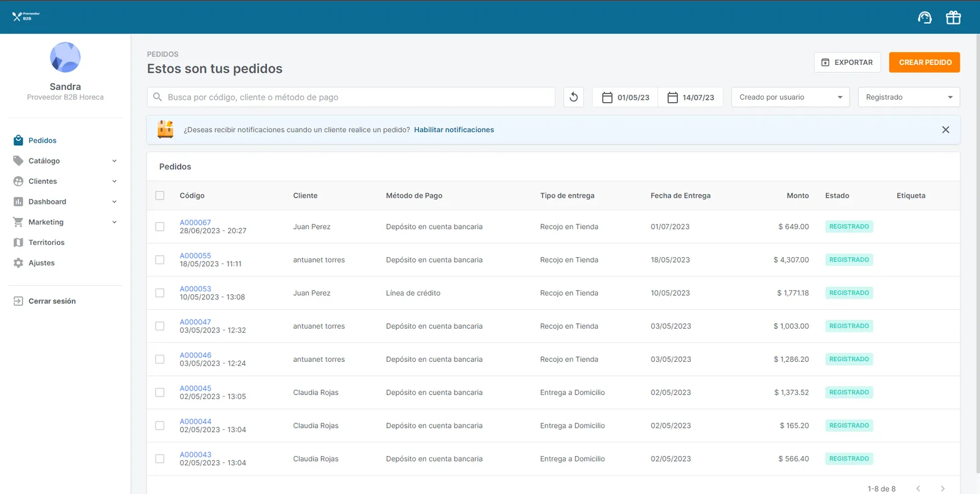Open the Registrado status dropdown
This screenshot has width=980, height=494.
tap(909, 97)
